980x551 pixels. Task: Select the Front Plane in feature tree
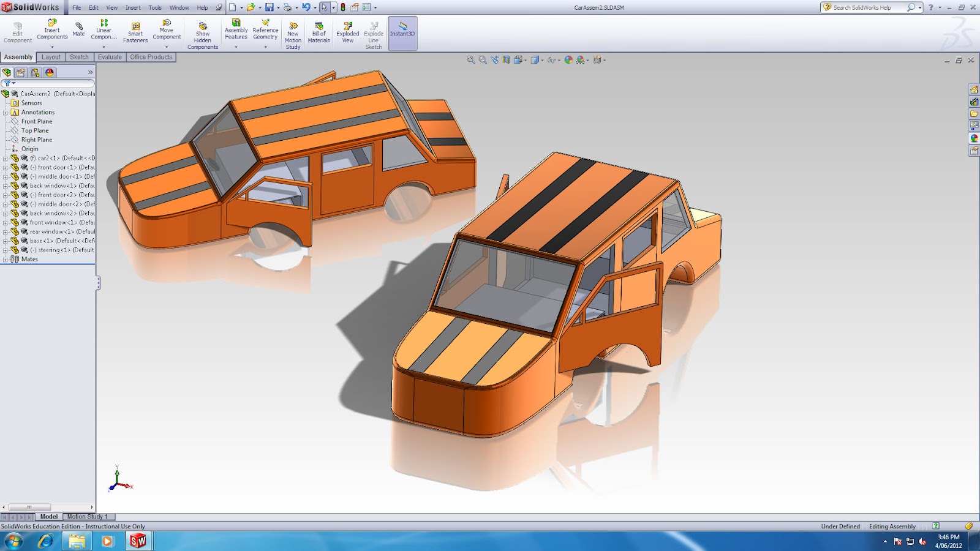[37, 121]
